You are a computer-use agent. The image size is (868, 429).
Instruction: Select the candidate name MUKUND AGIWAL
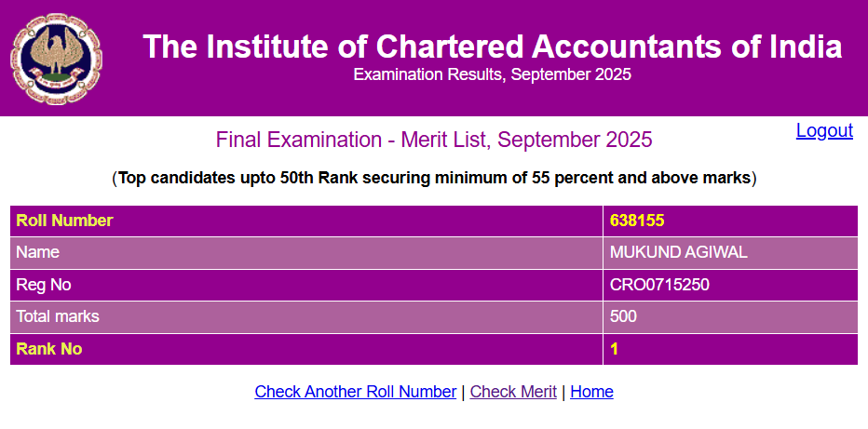(x=665, y=252)
